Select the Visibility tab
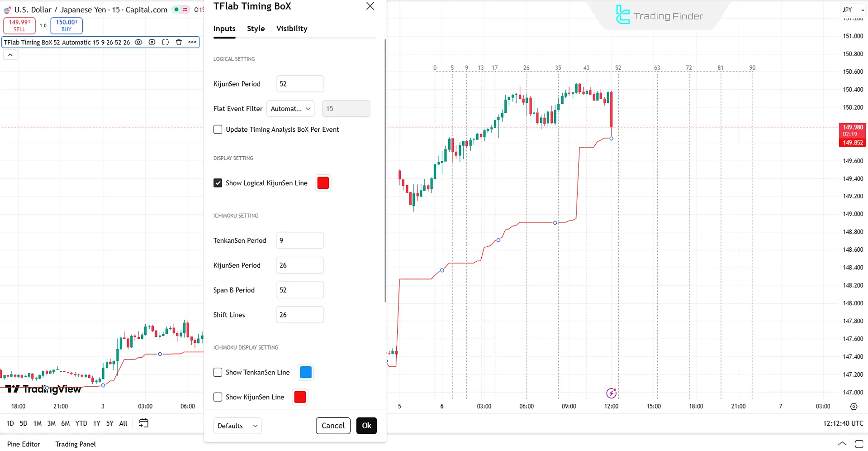 (291, 28)
